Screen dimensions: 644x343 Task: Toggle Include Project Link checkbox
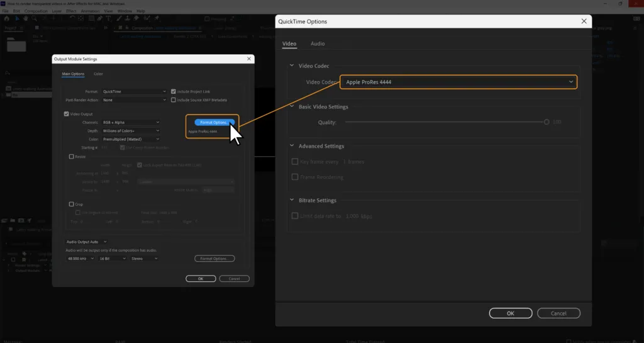click(174, 92)
